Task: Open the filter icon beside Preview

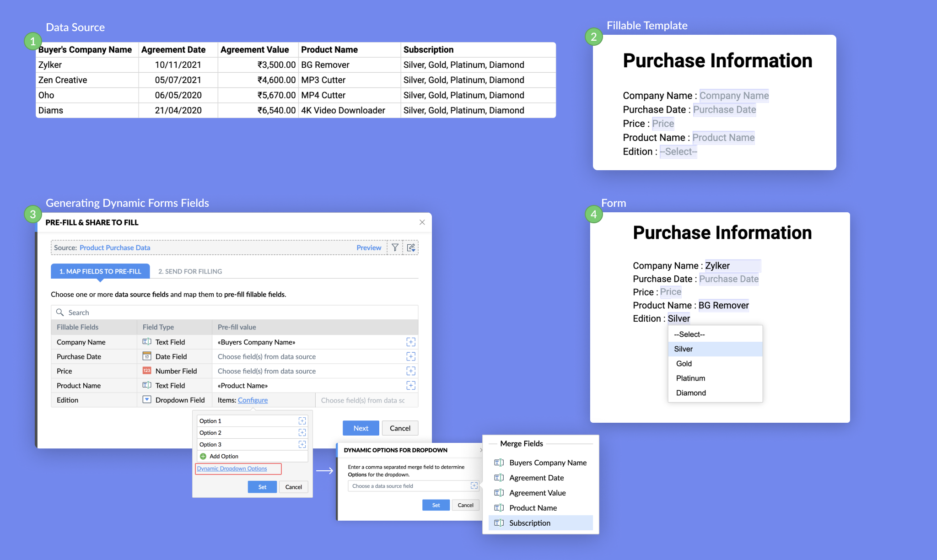Action: [x=395, y=248]
